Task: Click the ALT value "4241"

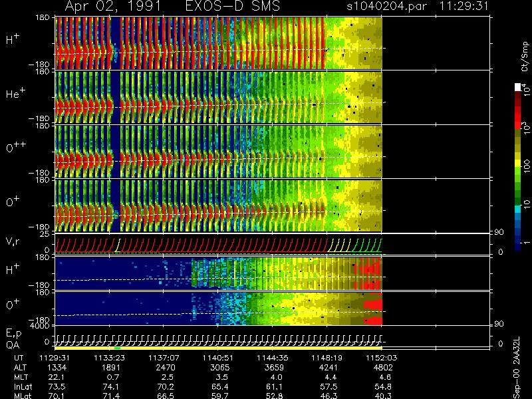Action: pos(329,368)
